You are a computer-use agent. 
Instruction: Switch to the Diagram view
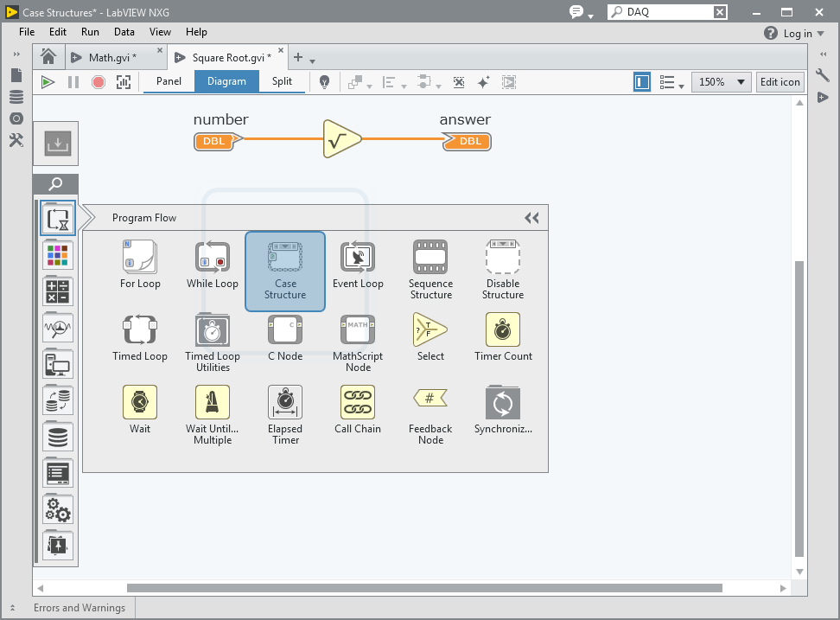pos(226,81)
